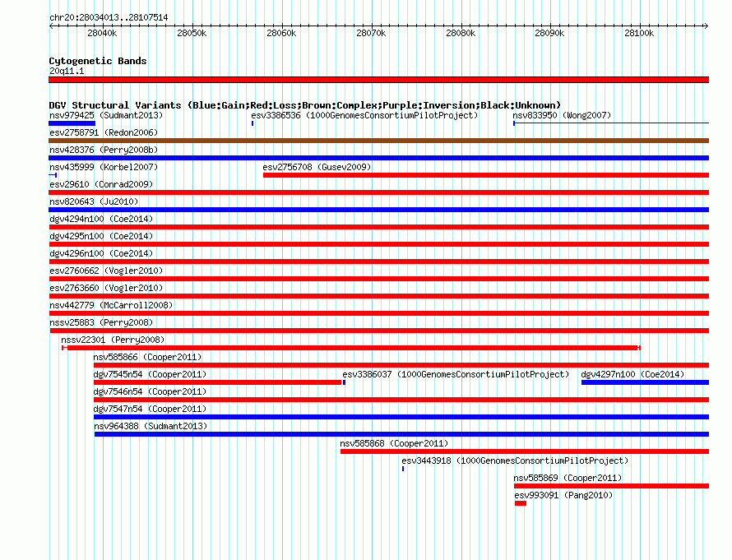The height and width of the screenshot is (560, 732).
Task: Select the blue nsv979425 gain bar
Action: coord(72,123)
